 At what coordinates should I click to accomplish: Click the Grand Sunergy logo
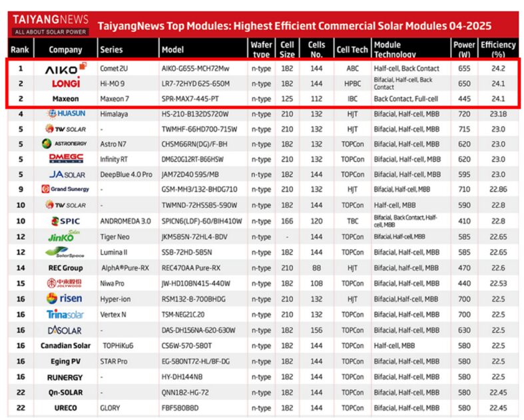click(65, 190)
